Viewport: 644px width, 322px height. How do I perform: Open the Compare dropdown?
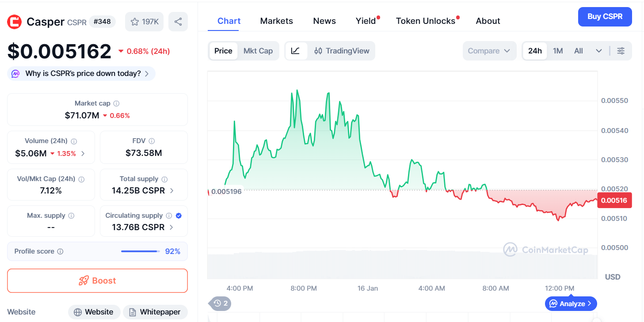coord(489,51)
